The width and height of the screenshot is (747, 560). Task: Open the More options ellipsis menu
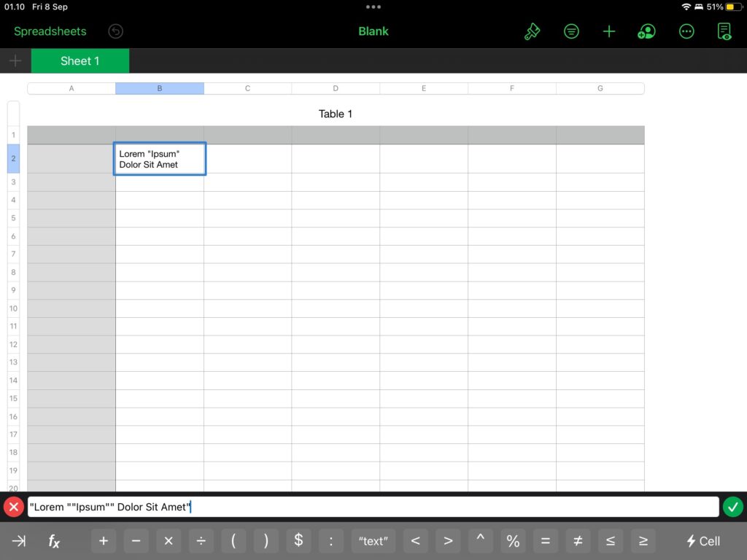pos(686,31)
